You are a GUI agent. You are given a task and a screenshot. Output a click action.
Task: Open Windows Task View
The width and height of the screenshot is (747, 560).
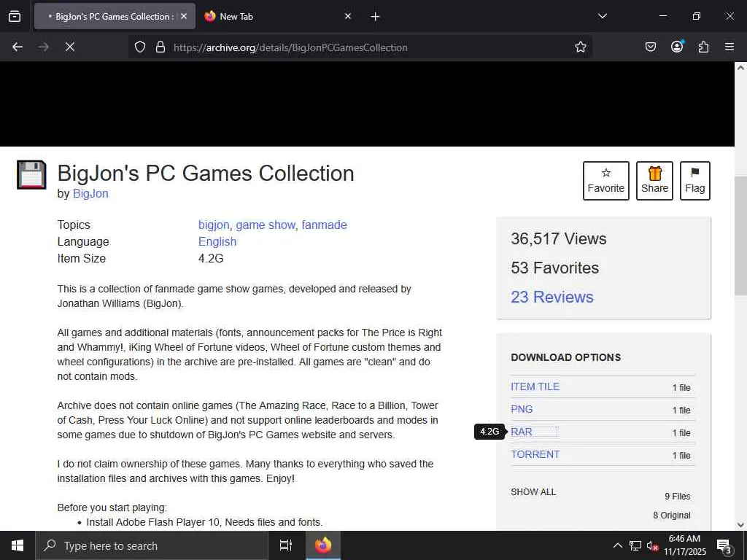point(285,545)
